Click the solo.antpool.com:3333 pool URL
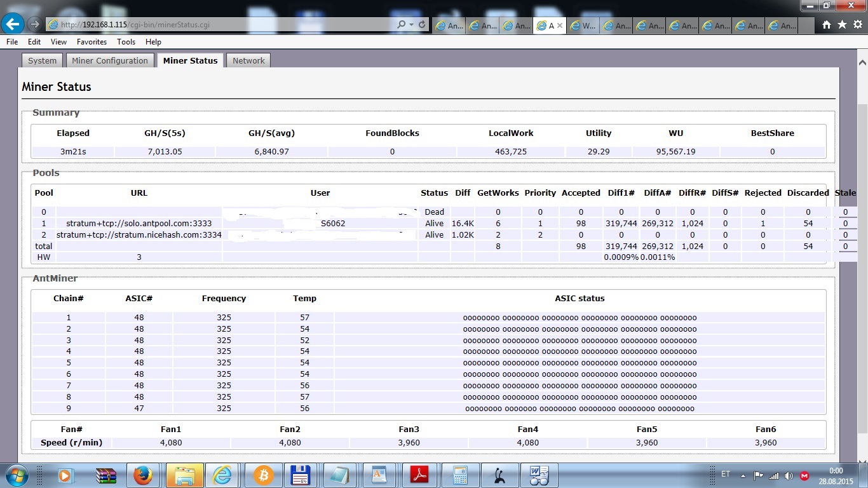Viewport: 868px width, 488px height. click(x=139, y=224)
